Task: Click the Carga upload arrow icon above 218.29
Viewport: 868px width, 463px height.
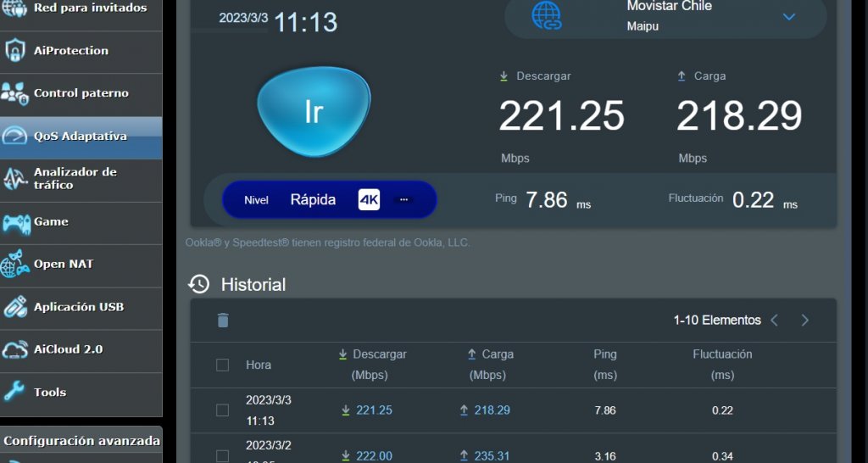Action: [682, 76]
